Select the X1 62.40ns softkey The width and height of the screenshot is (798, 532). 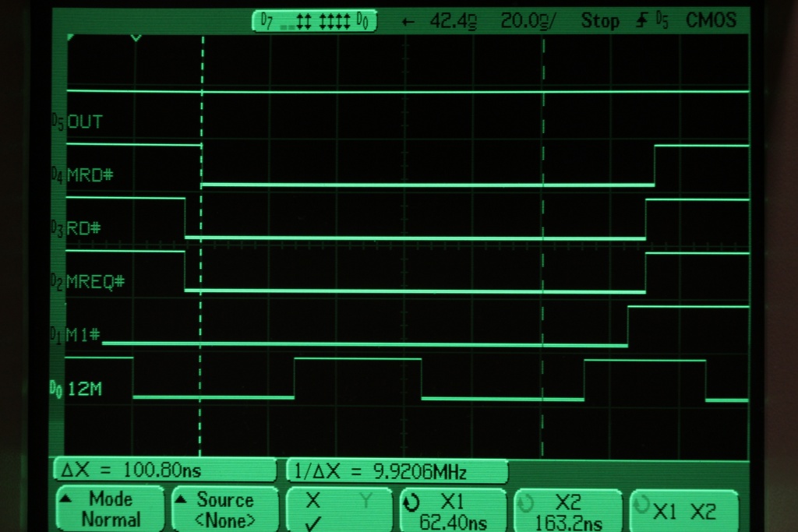(x=452, y=511)
